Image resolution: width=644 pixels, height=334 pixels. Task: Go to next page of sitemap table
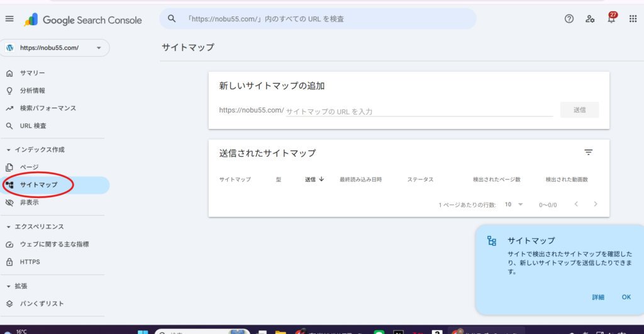click(596, 204)
